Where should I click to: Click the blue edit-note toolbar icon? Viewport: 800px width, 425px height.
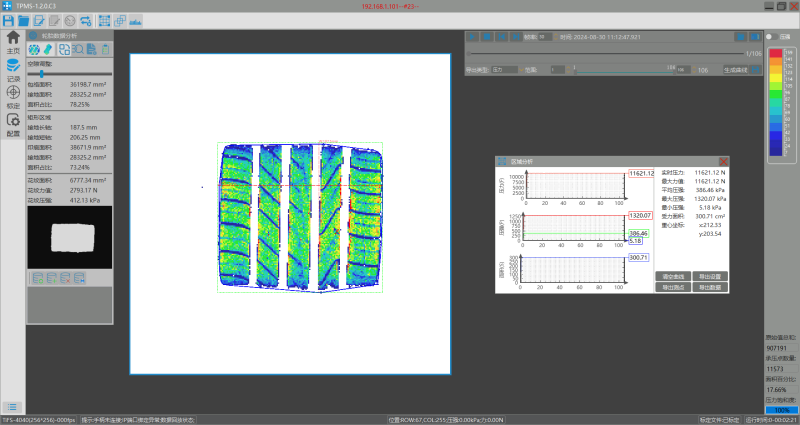tap(39, 21)
